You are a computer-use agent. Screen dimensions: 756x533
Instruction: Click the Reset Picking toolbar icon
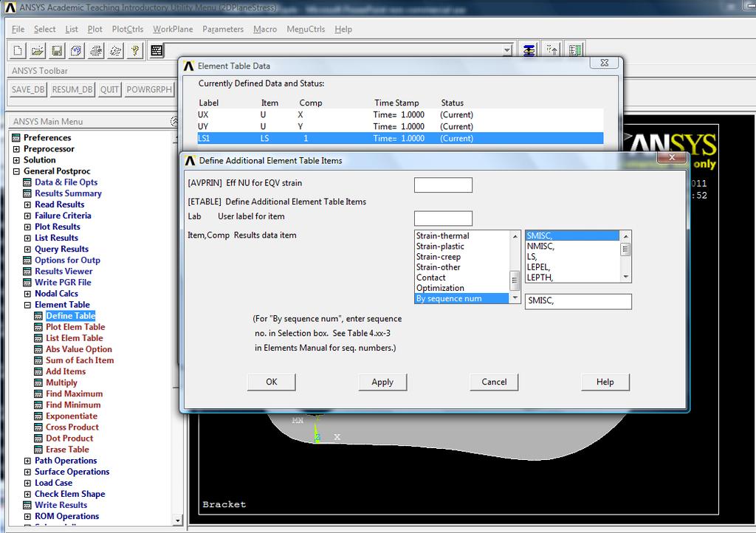552,49
